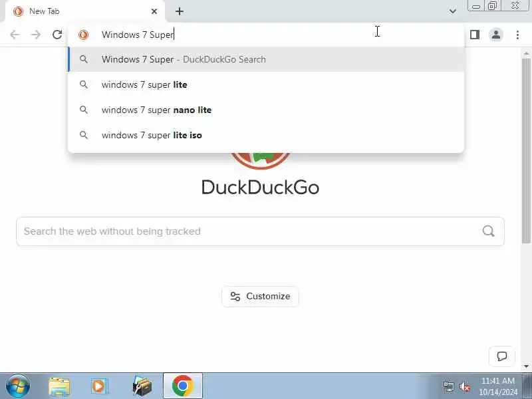532x399 pixels.
Task: Open the Chrome three-dot menu
Action: (517, 35)
